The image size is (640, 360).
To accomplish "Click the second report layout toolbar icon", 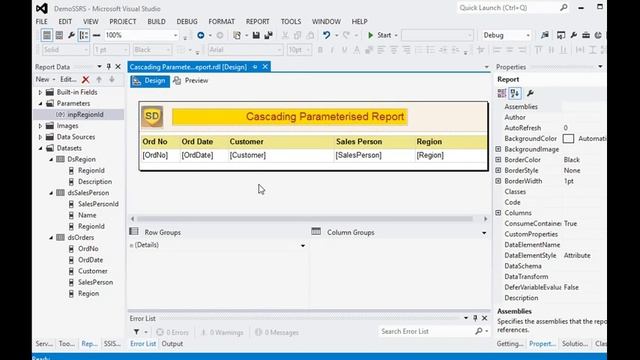I will [x=59, y=36].
